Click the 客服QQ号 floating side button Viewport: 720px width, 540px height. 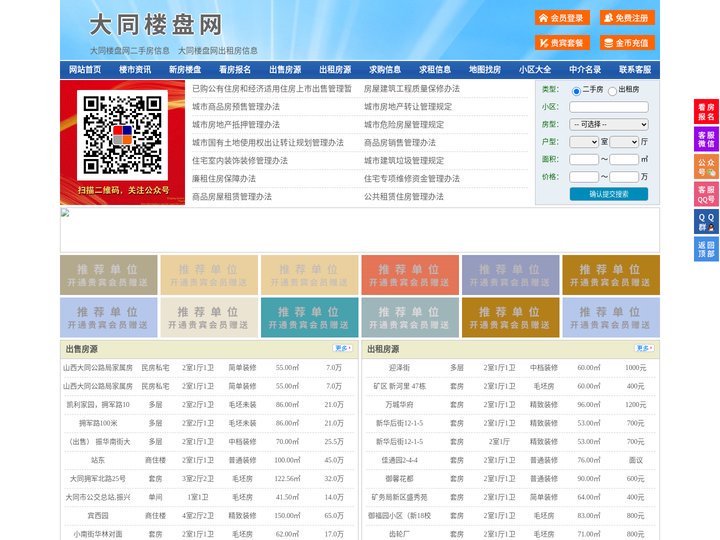[x=706, y=194]
